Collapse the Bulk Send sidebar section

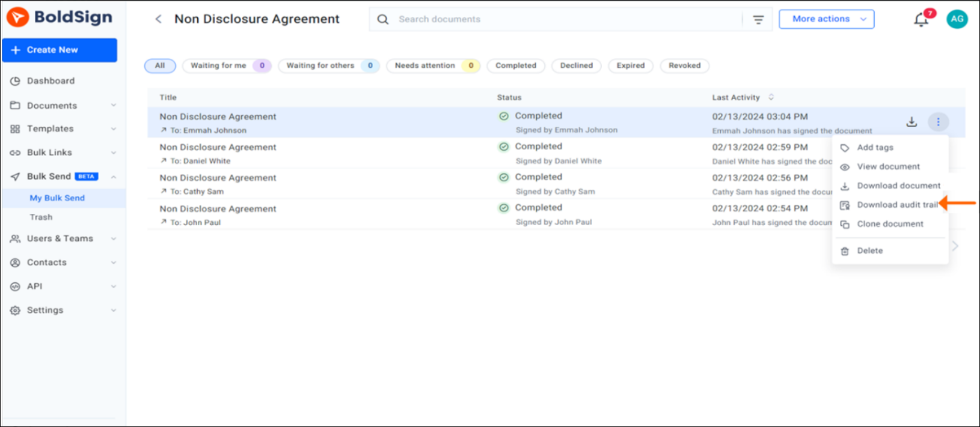(x=114, y=177)
